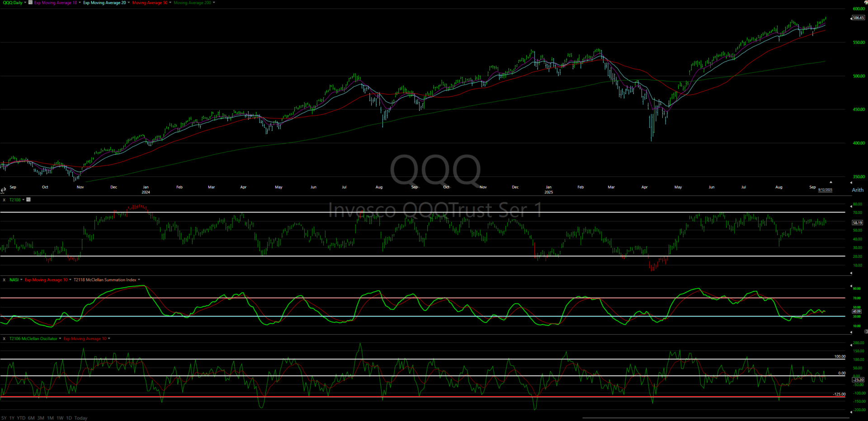Click the left triangle at the McClellan Oscillator pane's bottom-right
The height and width of the screenshot is (421, 868).
pyautogui.click(x=851, y=412)
